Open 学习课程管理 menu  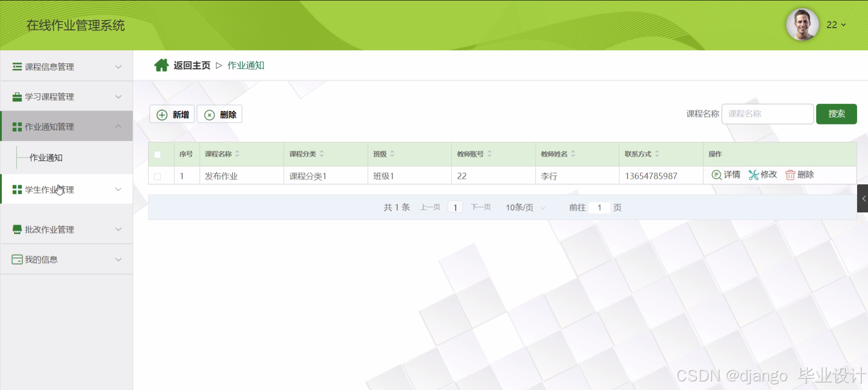pyautogui.click(x=67, y=96)
